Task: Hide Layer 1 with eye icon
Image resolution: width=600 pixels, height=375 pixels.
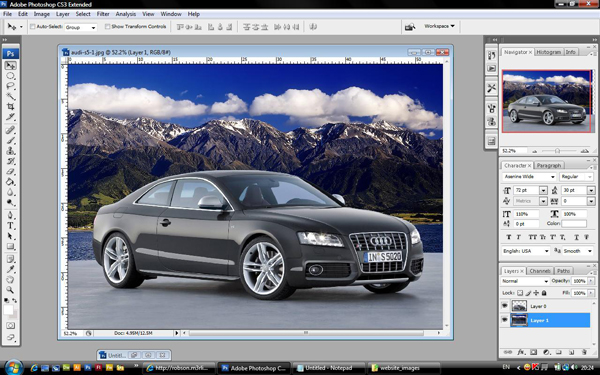Action: pos(505,320)
